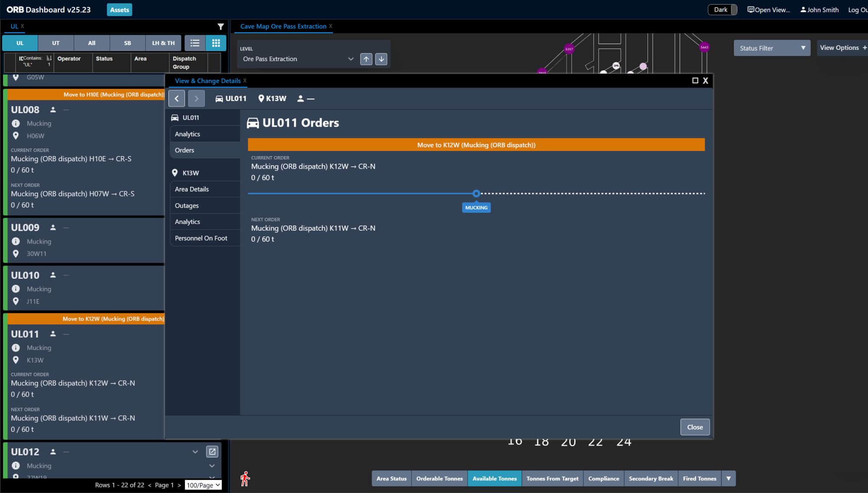Go to previous asset in details dialog
Screen dimensions: 868x493
click(177, 98)
